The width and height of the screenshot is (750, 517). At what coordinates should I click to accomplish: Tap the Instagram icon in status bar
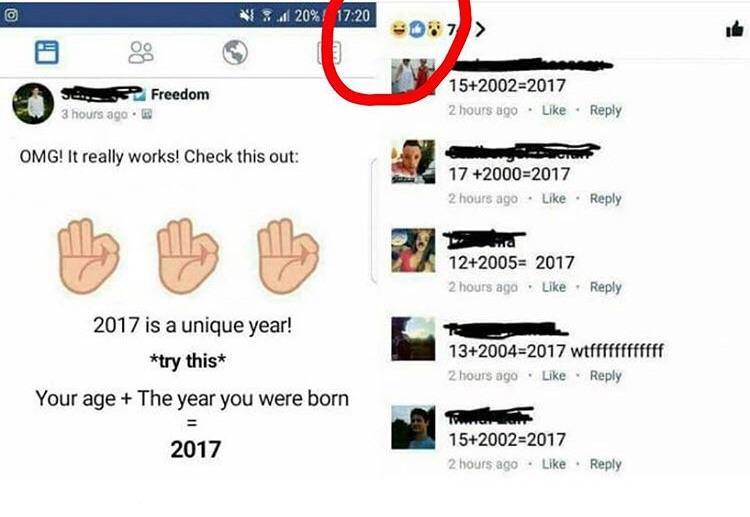11,15
